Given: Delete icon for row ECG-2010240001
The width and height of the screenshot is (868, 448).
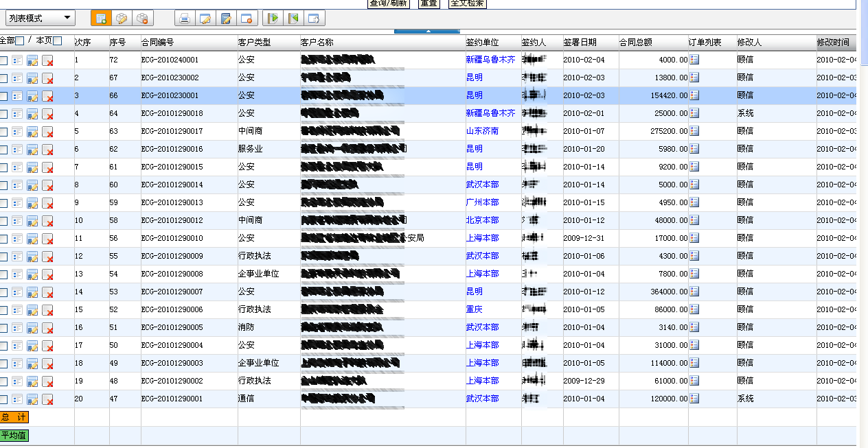Looking at the screenshot, I should [47, 60].
